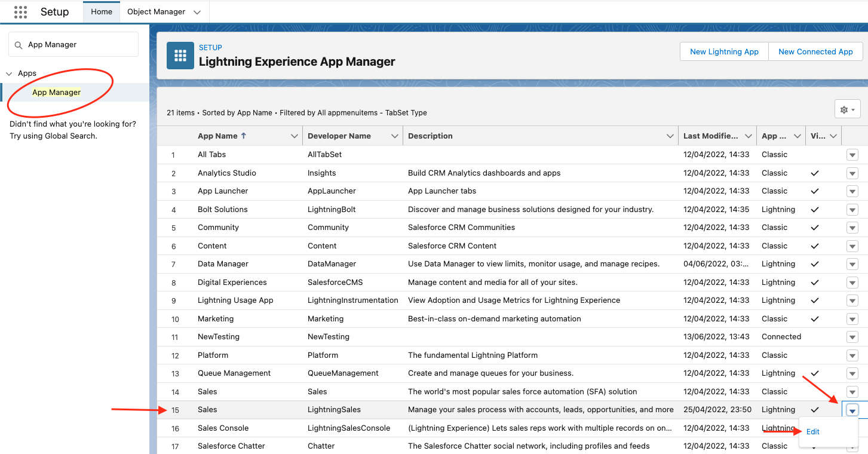The height and width of the screenshot is (454, 868).
Task: Click the Quick Find search field
Action: [73, 45]
